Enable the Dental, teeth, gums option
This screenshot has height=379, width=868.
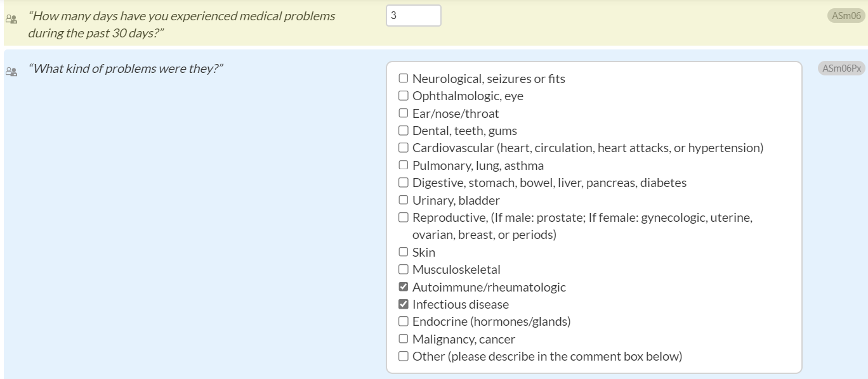pos(404,131)
